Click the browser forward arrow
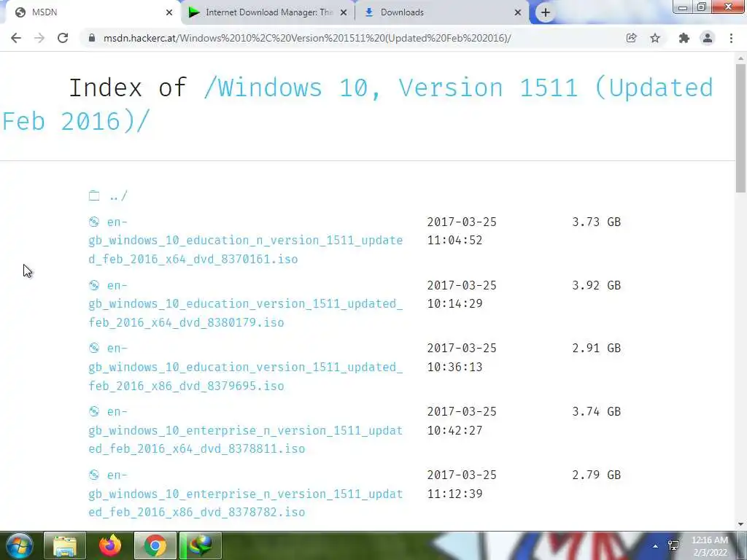The image size is (747, 560). tap(39, 38)
